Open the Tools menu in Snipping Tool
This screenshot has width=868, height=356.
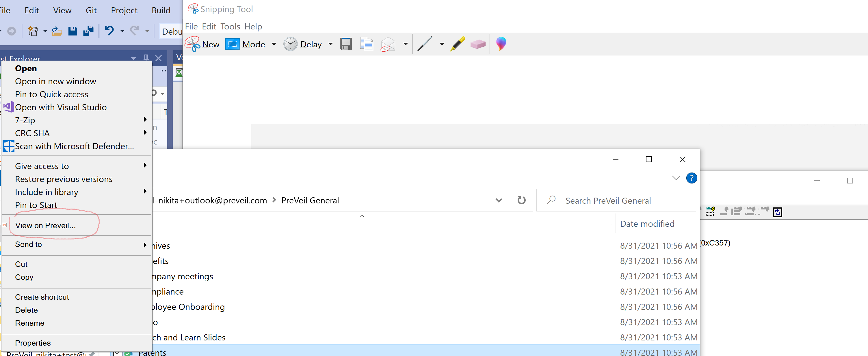click(230, 26)
